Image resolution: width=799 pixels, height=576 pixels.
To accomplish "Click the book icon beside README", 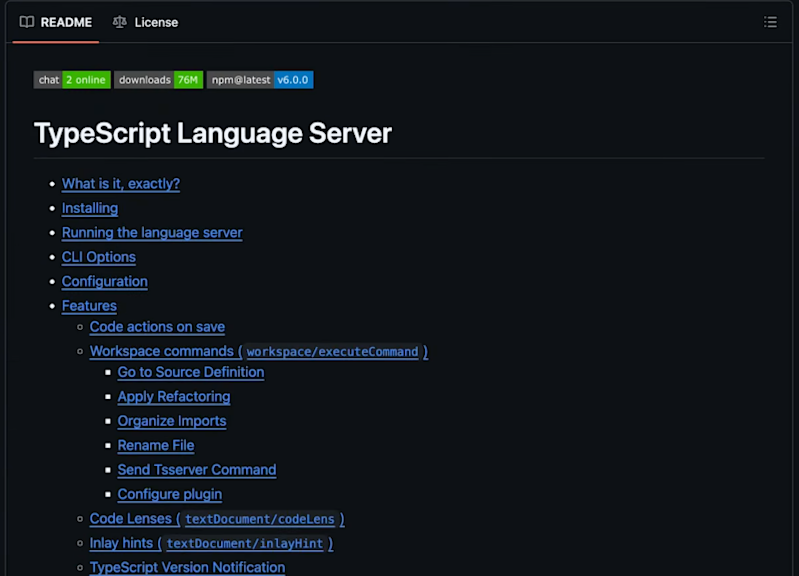I will [x=27, y=22].
